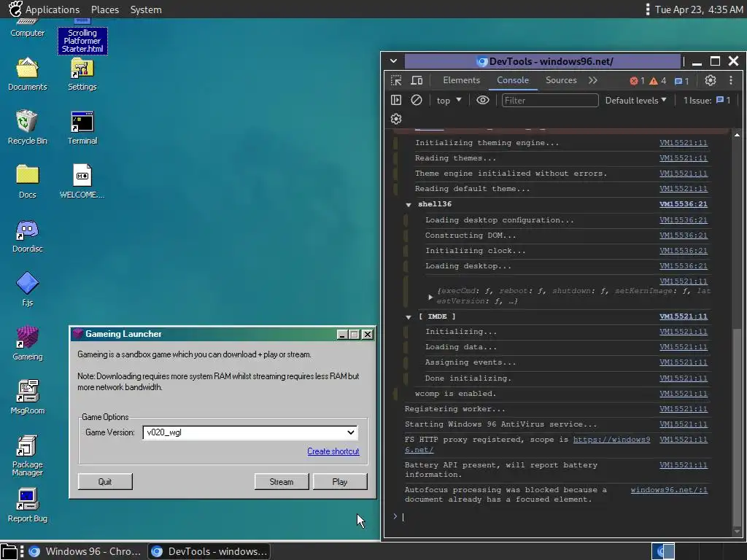Image resolution: width=747 pixels, height=560 pixels.
Task: Open the System menu
Action: [146, 9]
